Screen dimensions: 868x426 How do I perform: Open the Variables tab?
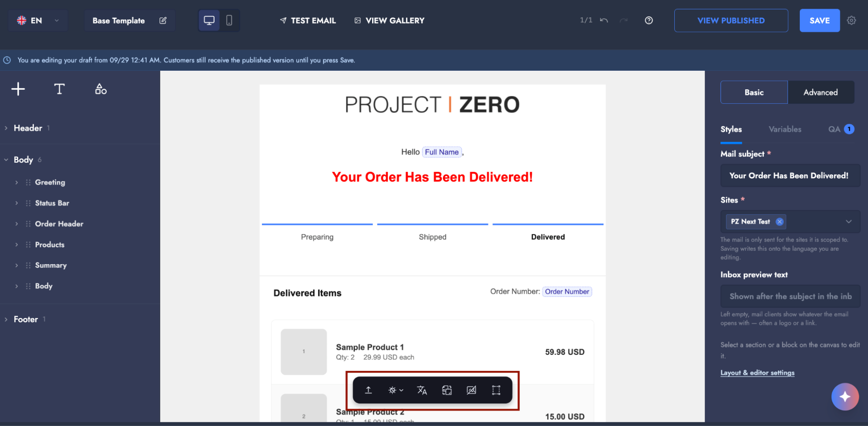(785, 129)
